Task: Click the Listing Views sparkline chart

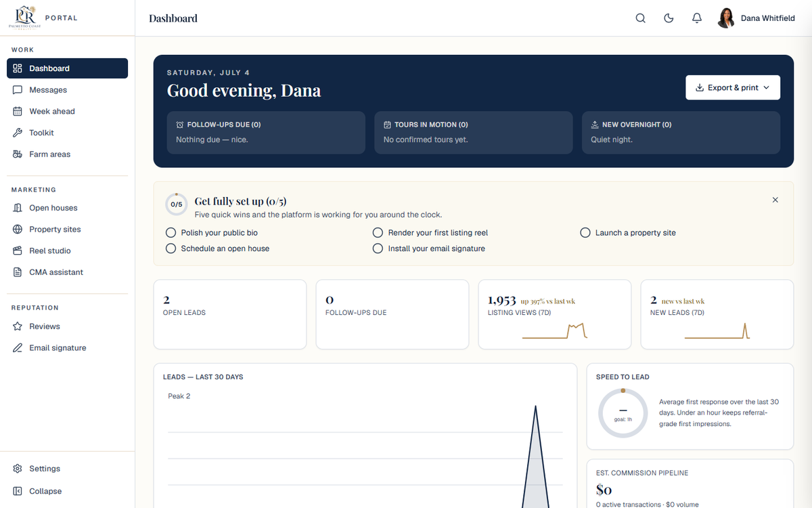Action: point(555,331)
